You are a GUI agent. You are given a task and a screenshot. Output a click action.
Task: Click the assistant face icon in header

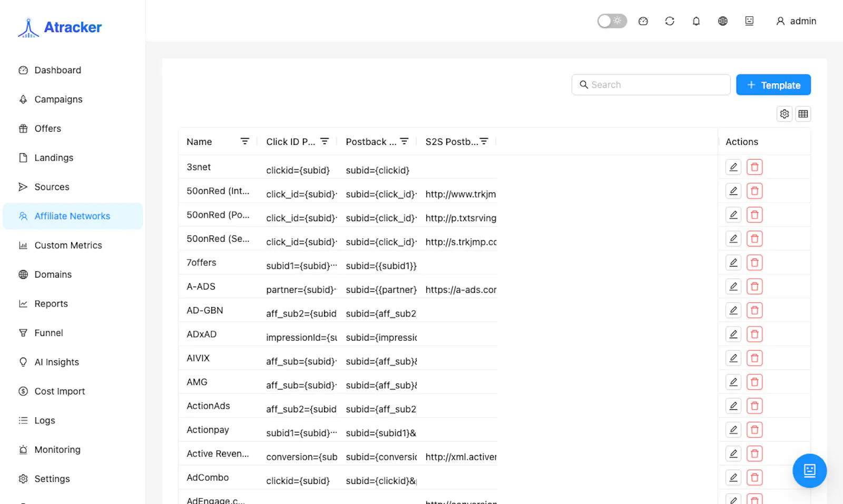coord(749,21)
